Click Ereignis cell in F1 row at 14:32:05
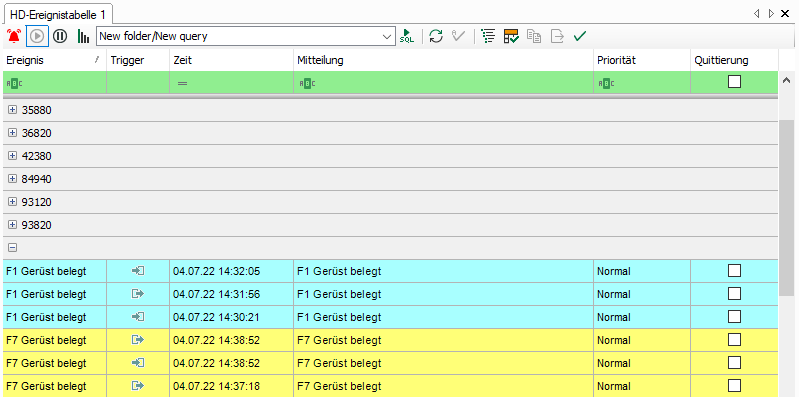Image resolution: width=799 pixels, height=397 pixels. [x=55, y=271]
